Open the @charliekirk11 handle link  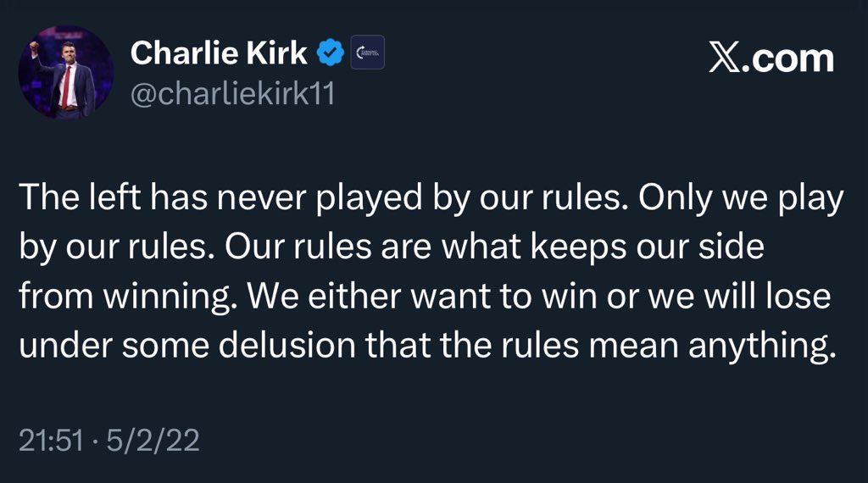coord(232,93)
